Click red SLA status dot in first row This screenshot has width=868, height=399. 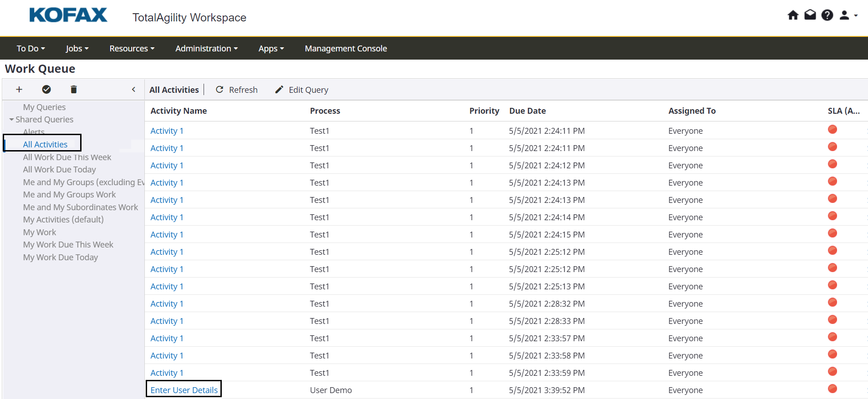(832, 130)
